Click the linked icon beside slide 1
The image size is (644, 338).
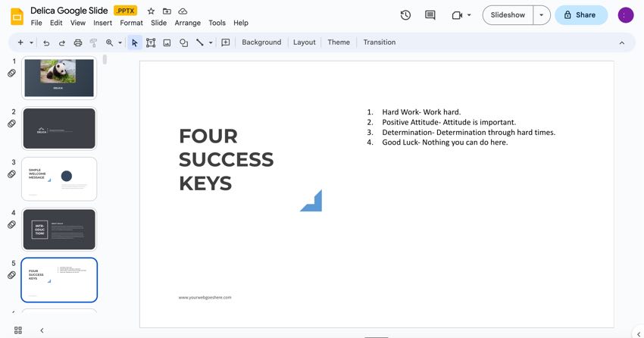coord(11,73)
